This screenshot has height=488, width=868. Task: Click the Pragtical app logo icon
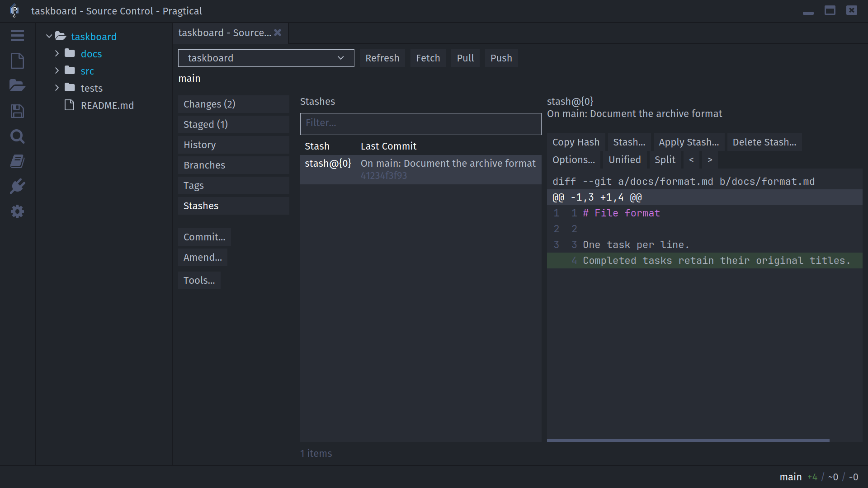[14, 10]
